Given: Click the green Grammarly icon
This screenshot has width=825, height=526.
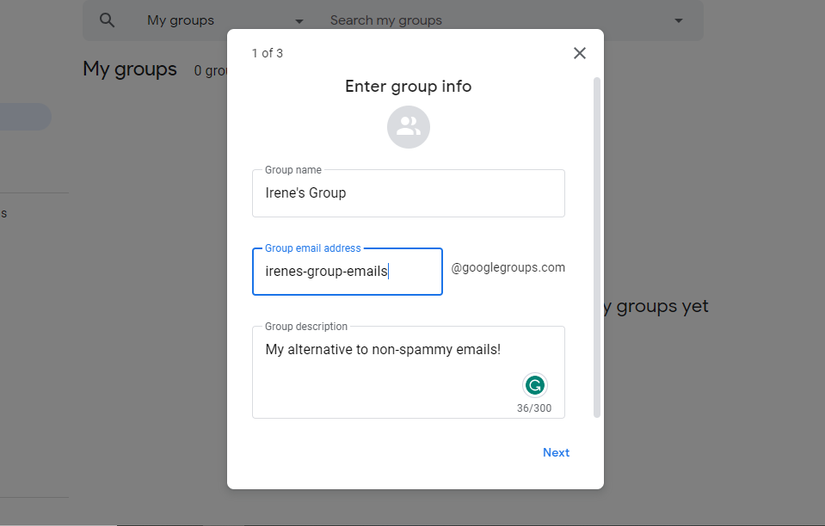Looking at the screenshot, I should click(x=535, y=385).
